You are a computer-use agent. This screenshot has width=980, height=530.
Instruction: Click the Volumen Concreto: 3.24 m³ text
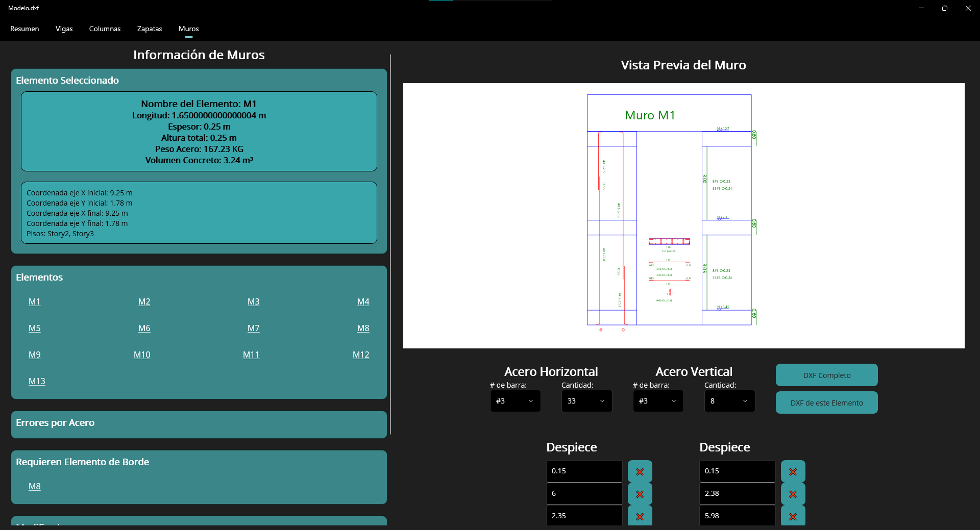(199, 160)
